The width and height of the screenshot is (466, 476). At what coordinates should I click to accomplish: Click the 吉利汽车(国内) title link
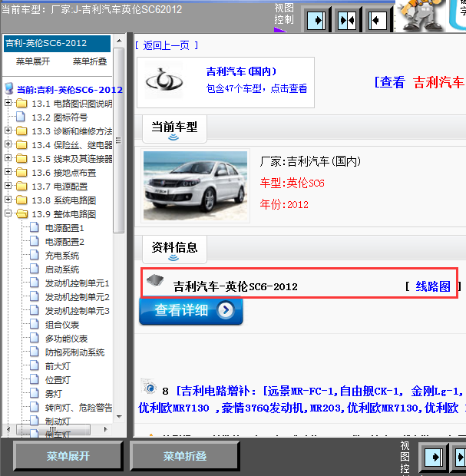click(241, 72)
